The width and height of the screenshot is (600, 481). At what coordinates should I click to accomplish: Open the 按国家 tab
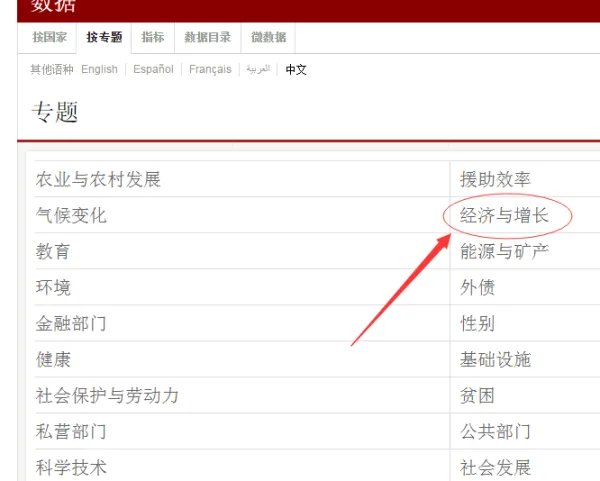pyautogui.click(x=49, y=37)
